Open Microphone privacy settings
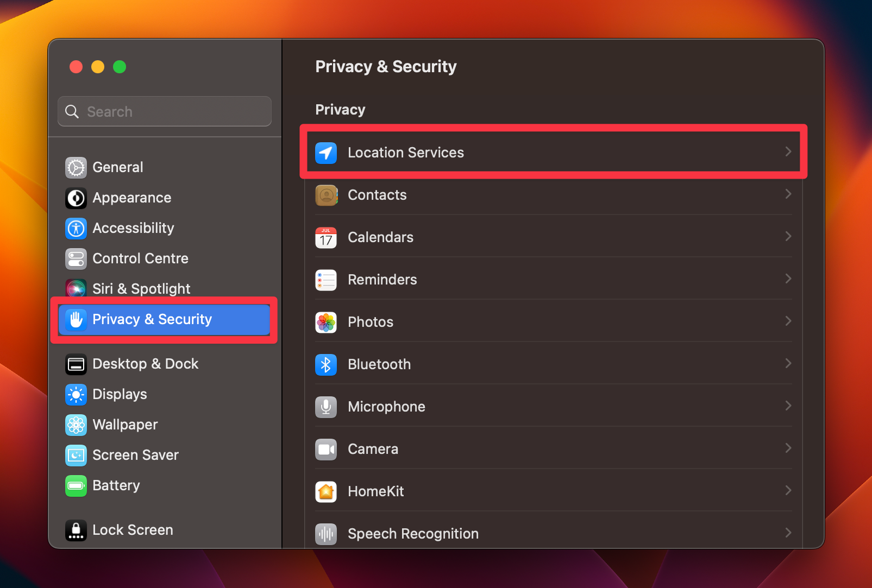This screenshot has width=872, height=588. tap(326, 407)
